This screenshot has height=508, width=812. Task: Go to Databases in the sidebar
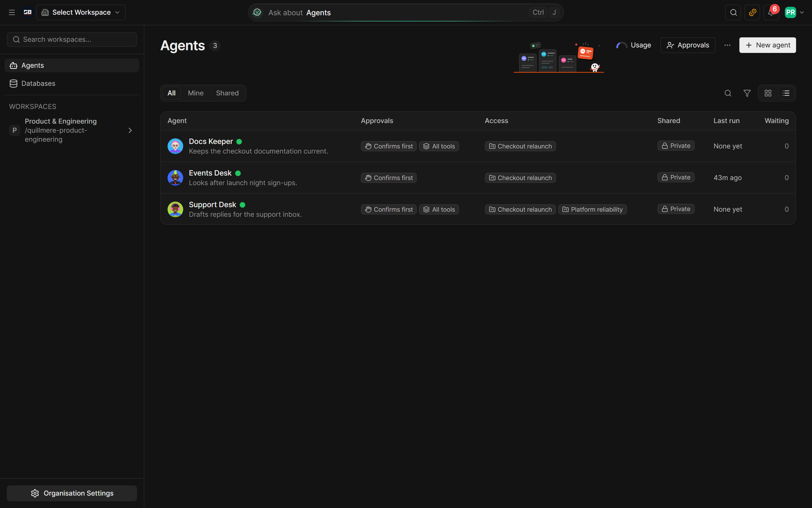point(72,83)
